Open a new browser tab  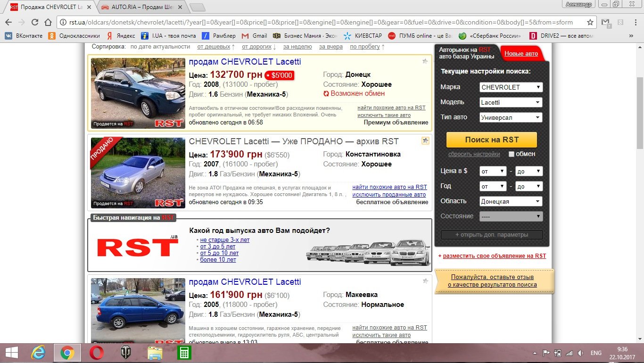[x=197, y=7]
